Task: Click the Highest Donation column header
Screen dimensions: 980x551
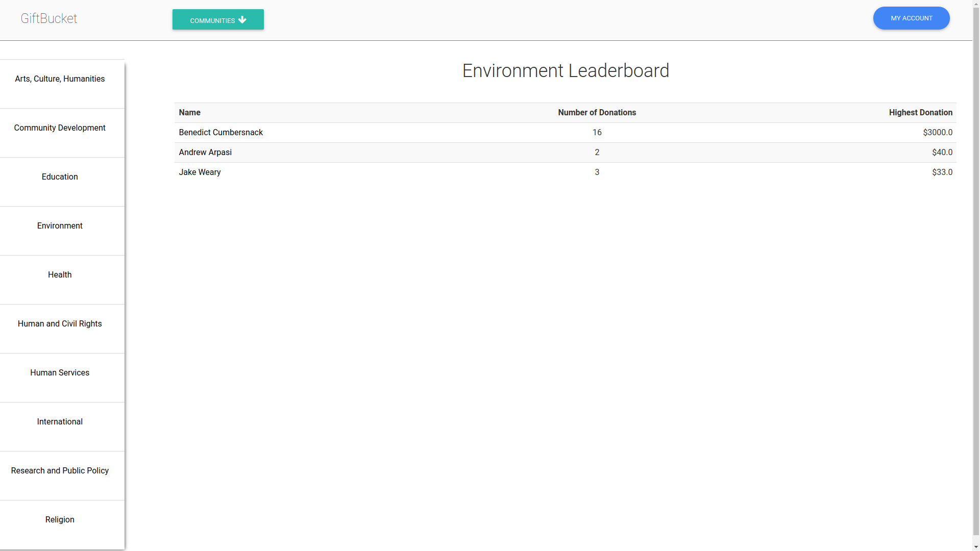Action: (920, 113)
